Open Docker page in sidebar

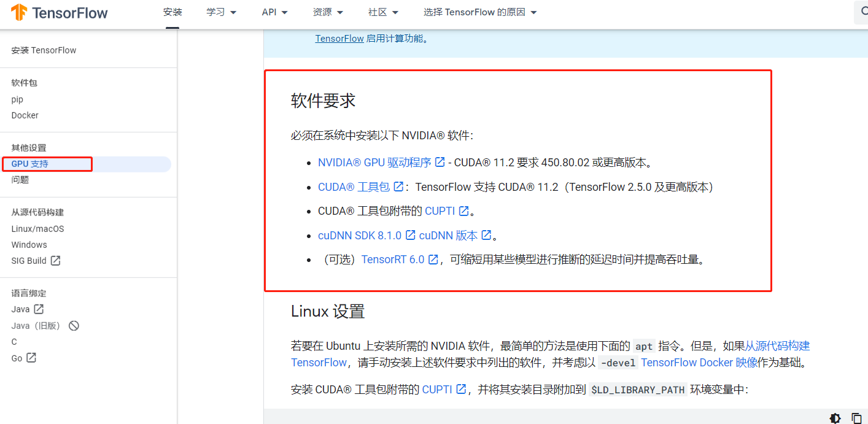click(x=25, y=115)
